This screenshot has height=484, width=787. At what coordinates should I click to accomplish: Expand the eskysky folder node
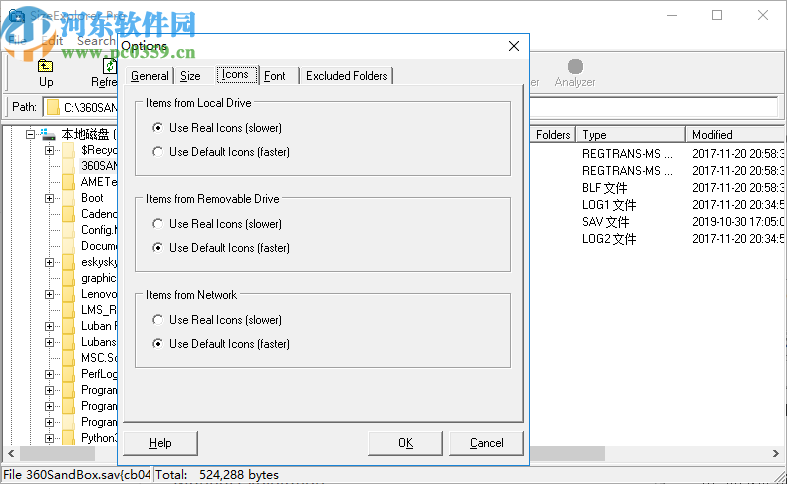click(x=49, y=262)
